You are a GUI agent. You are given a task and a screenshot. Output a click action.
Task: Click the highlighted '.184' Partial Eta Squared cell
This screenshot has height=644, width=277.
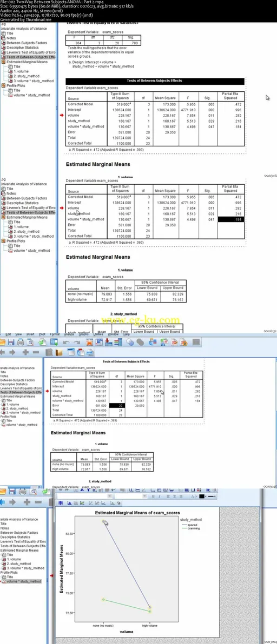pyautogui.click(x=231, y=219)
